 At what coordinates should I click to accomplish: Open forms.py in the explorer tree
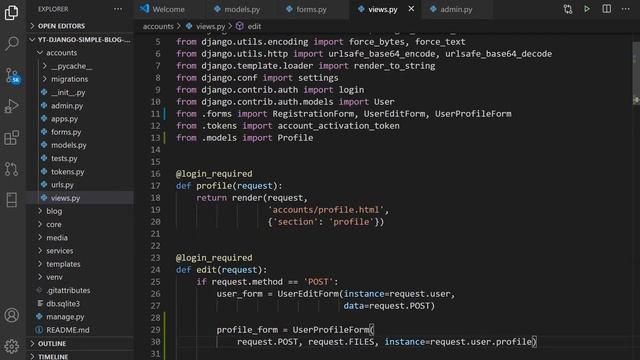[x=80, y=132]
